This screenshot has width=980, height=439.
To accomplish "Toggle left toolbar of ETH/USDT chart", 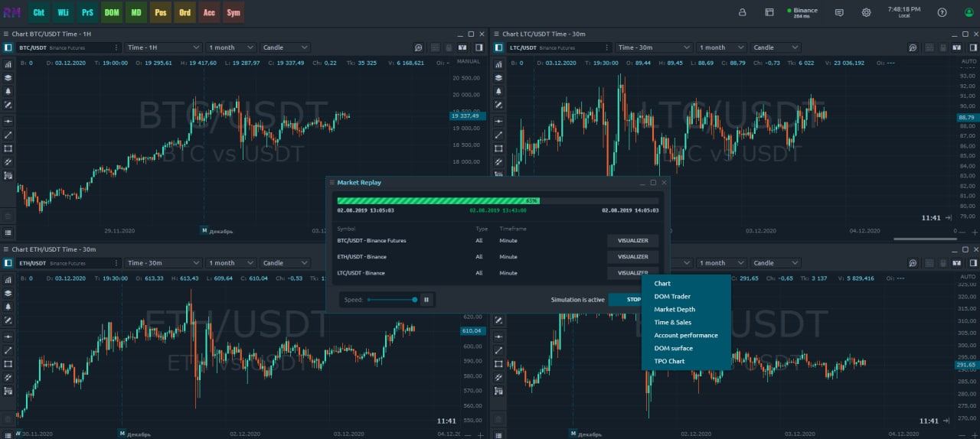I will [8, 263].
